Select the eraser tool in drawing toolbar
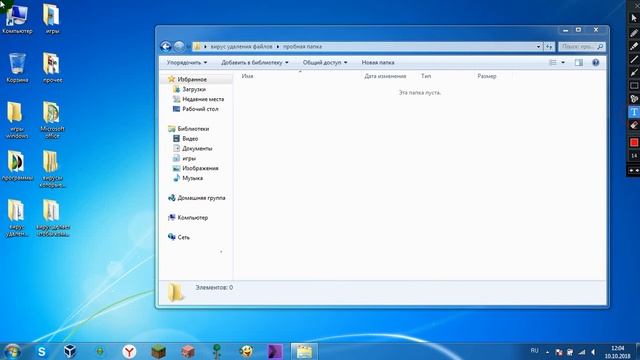 (x=633, y=125)
